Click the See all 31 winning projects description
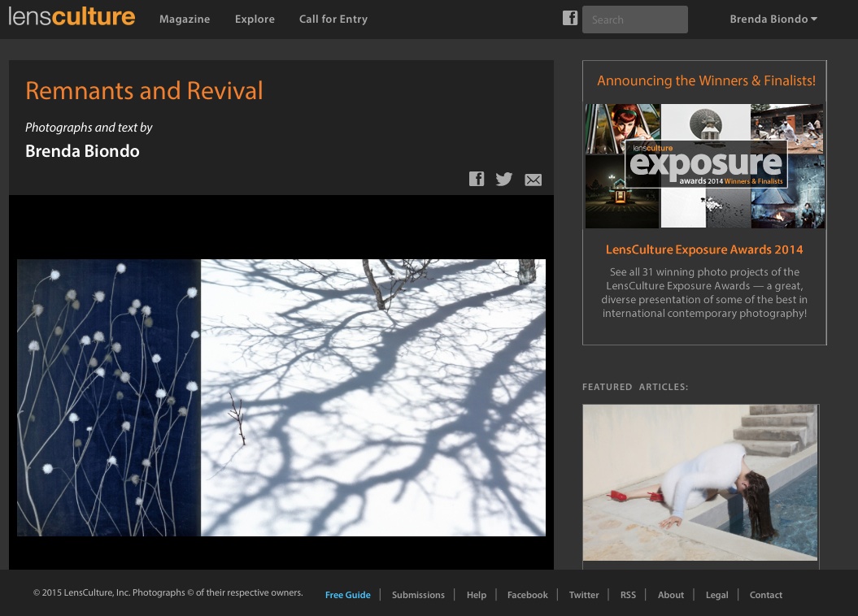The width and height of the screenshot is (858, 616). pyautogui.click(x=704, y=293)
